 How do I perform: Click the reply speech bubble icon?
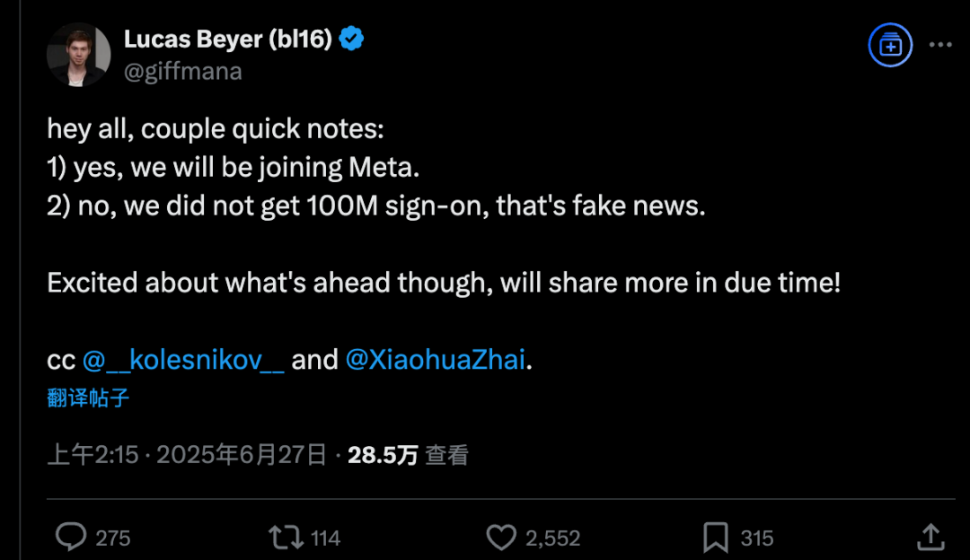pos(71,537)
